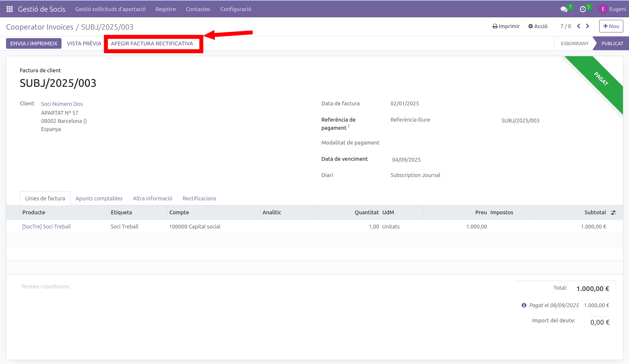Open Gestió sol·licituds d'aportació menu
Screen dimensions: 629x364
(110, 9)
